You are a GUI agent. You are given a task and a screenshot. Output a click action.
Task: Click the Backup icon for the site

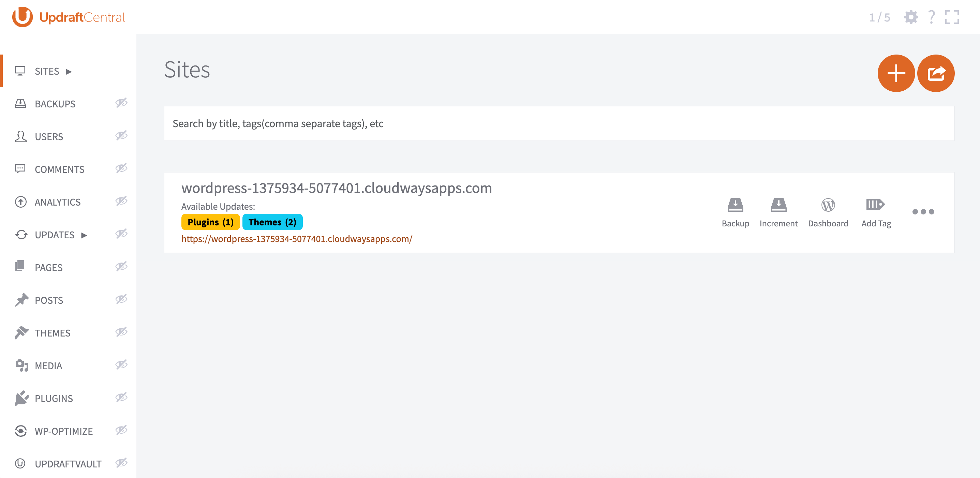pos(735,205)
